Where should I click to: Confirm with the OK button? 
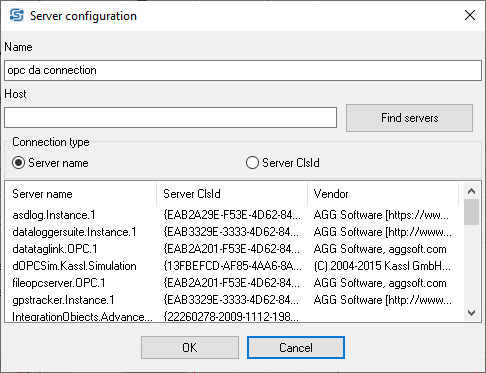[190, 348]
